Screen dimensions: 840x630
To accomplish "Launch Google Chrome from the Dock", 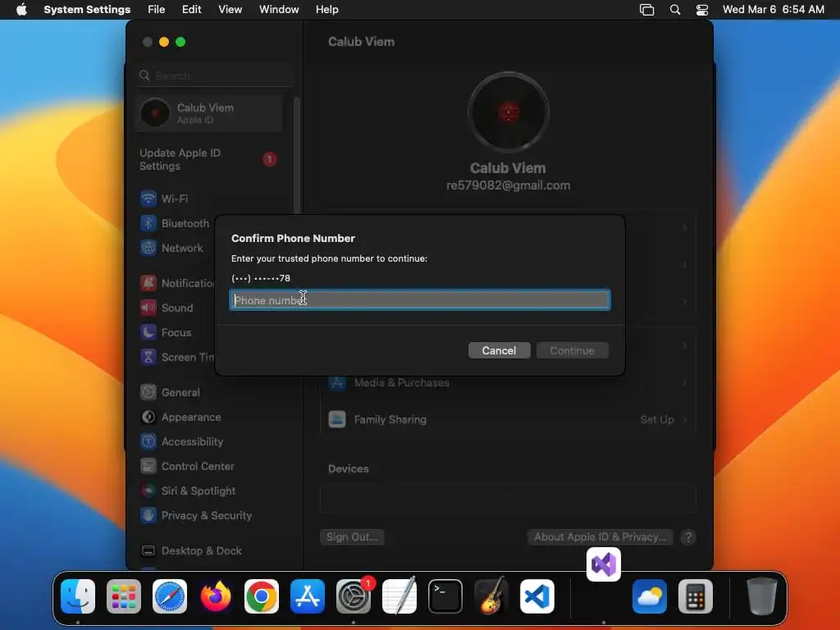I will click(262, 596).
